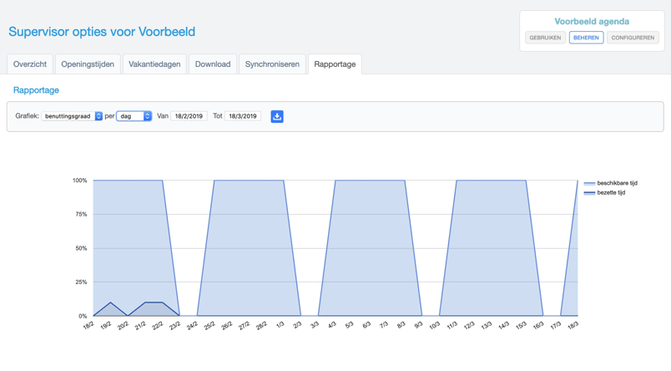This screenshot has width=671, height=371.
Task: Click the 'Supervisor opties voor Voorbeeld' heading
Action: pos(102,32)
